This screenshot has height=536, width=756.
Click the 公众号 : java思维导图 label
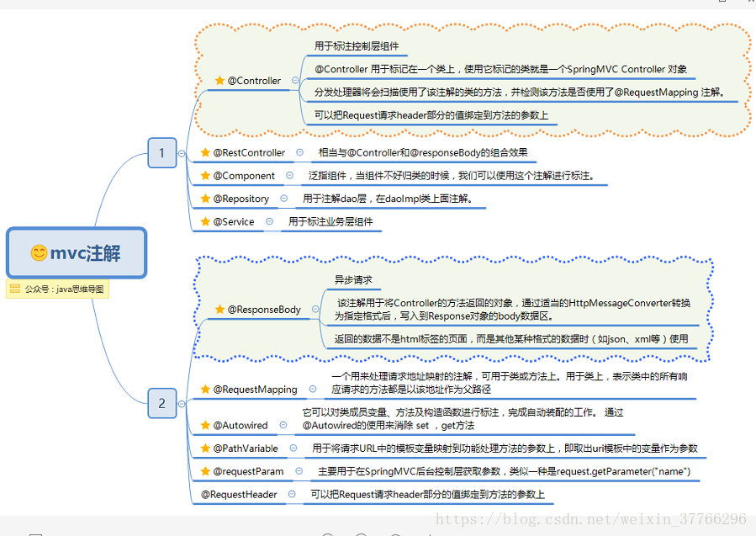64,289
